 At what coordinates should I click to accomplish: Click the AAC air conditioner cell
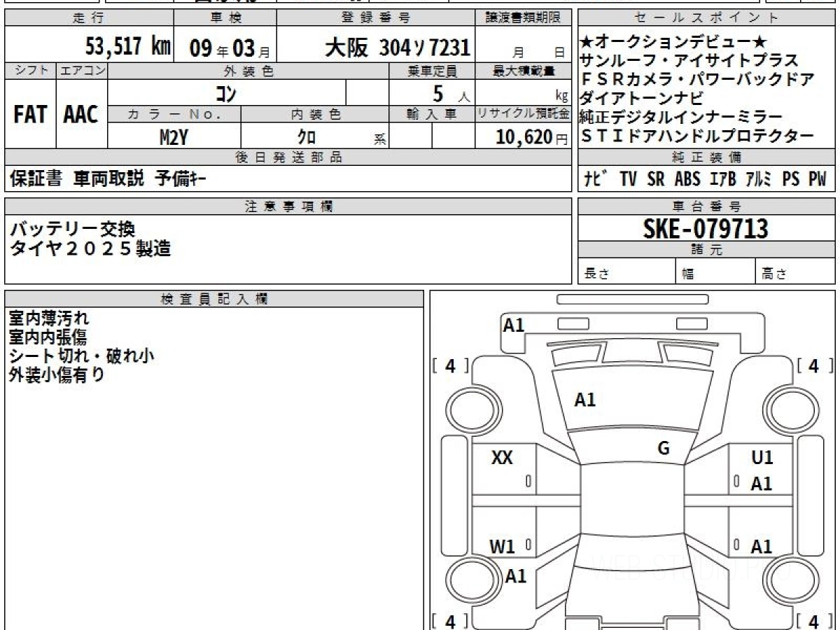[x=81, y=115]
